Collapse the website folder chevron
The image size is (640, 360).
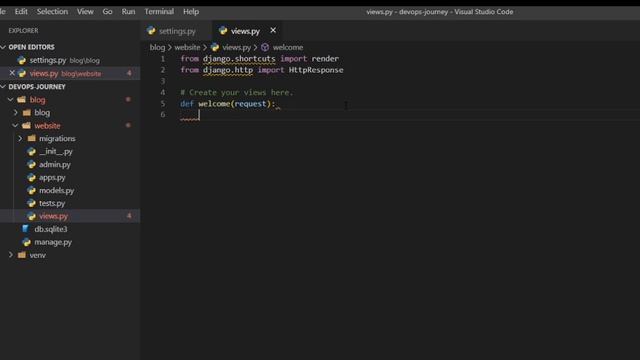16,126
